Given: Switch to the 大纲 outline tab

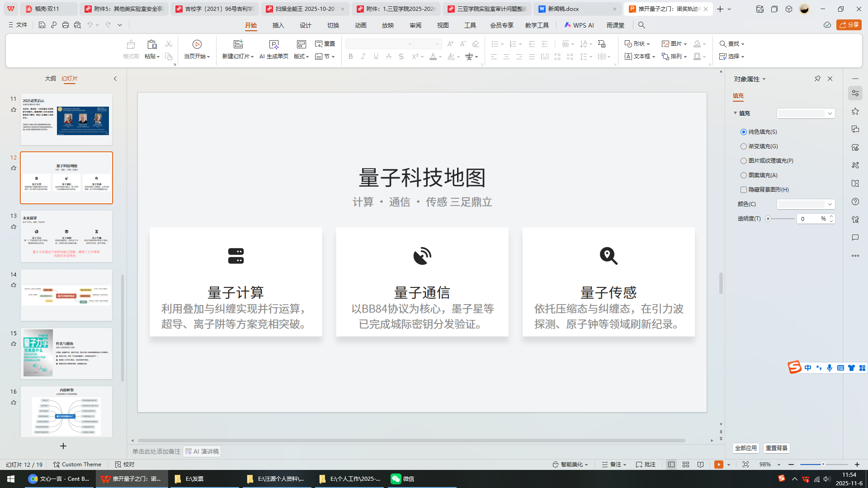Looking at the screenshot, I should click(50, 79).
